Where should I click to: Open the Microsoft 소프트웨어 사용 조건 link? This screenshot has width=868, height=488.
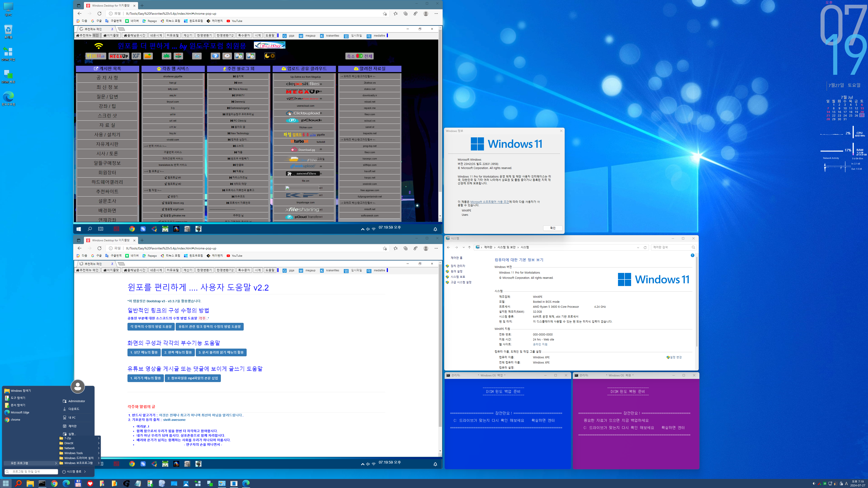coord(490,202)
